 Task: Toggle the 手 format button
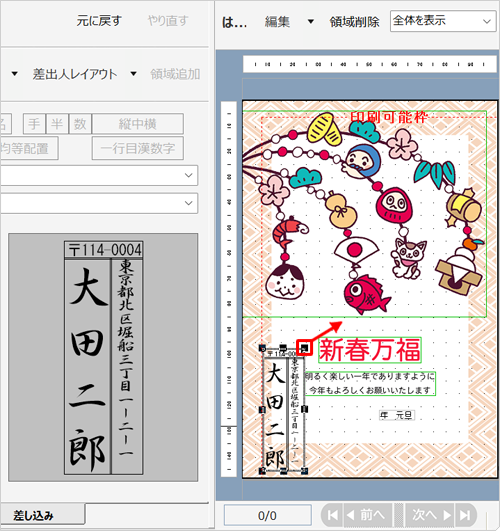point(34,124)
